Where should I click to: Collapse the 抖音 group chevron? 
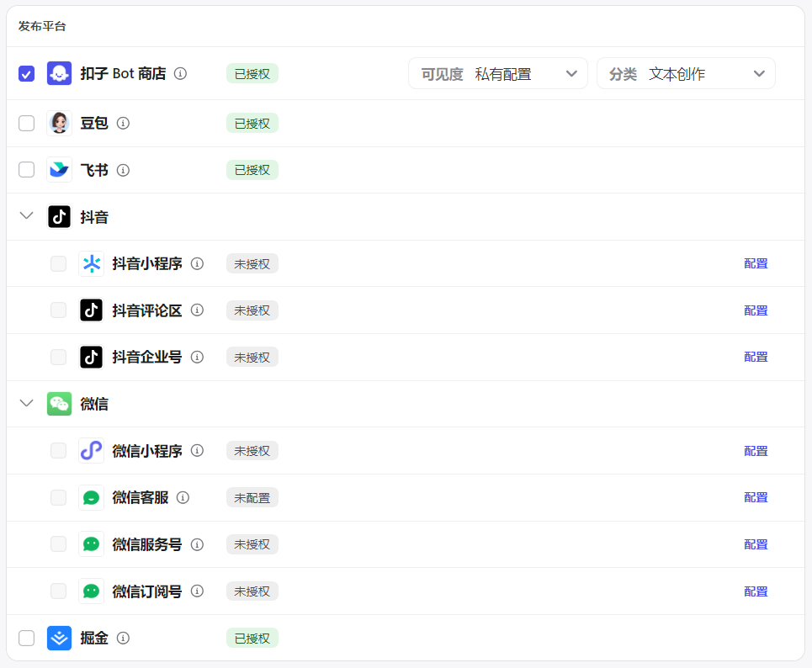26,215
